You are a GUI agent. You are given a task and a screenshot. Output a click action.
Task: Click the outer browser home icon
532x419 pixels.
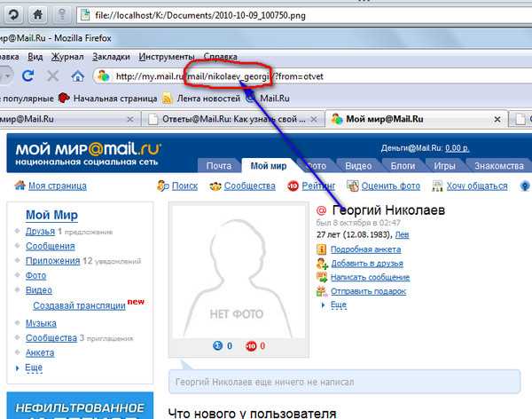pos(37,15)
